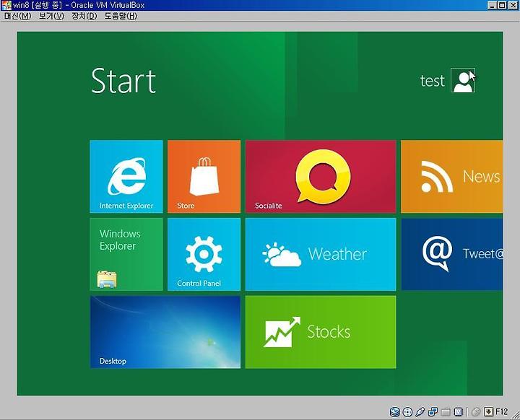Image resolution: width=520 pixels, height=420 pixels.
Task: Open the 장치(D) menu
Action: click(84, 16)
